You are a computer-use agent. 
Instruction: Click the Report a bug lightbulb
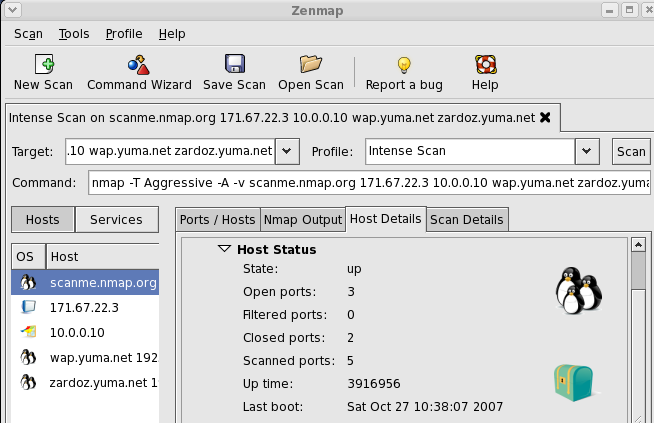[x=404, y=65]
